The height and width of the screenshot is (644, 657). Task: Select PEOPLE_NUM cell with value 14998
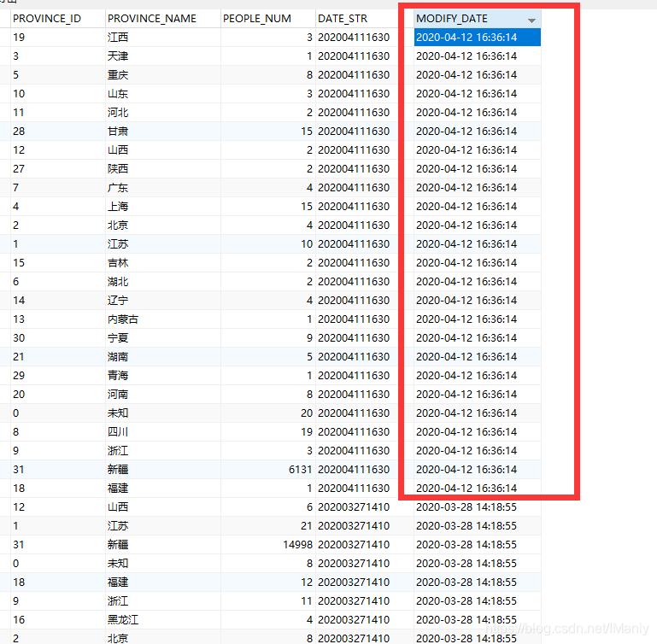pos(267,545)
